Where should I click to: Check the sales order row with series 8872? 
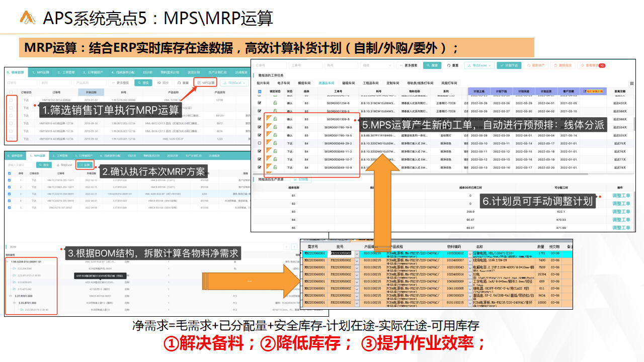(x=11, y=123)
